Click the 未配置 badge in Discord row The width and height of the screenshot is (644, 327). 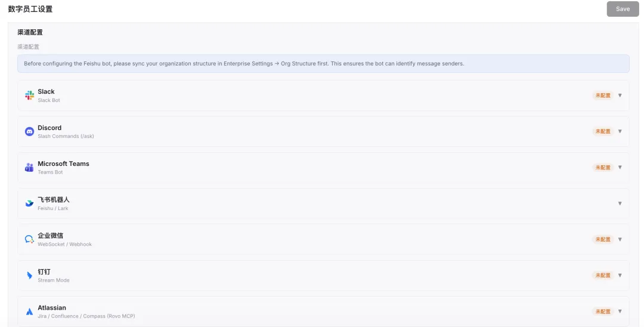(603, 131)
